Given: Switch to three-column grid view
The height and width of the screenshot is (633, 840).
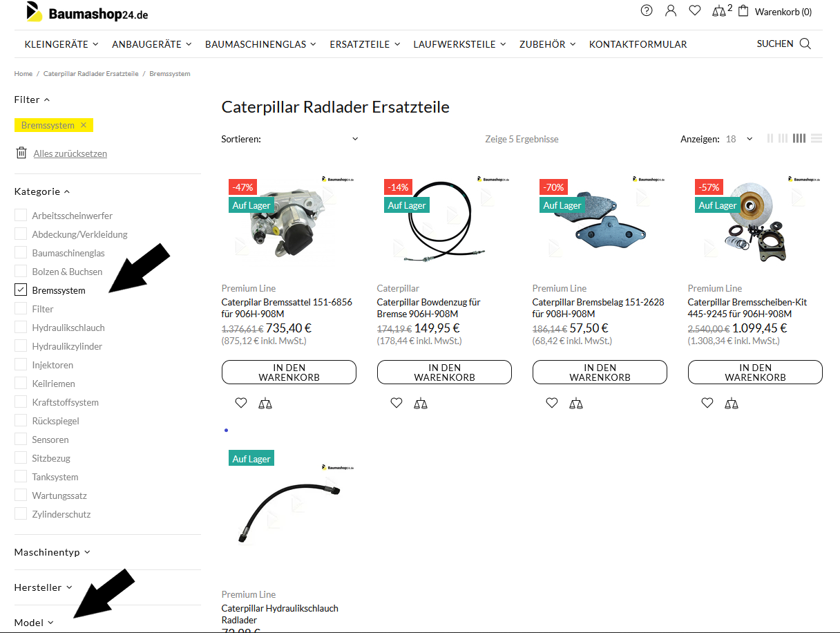Looking at the screenshot, I should click(x=783, y=138).
